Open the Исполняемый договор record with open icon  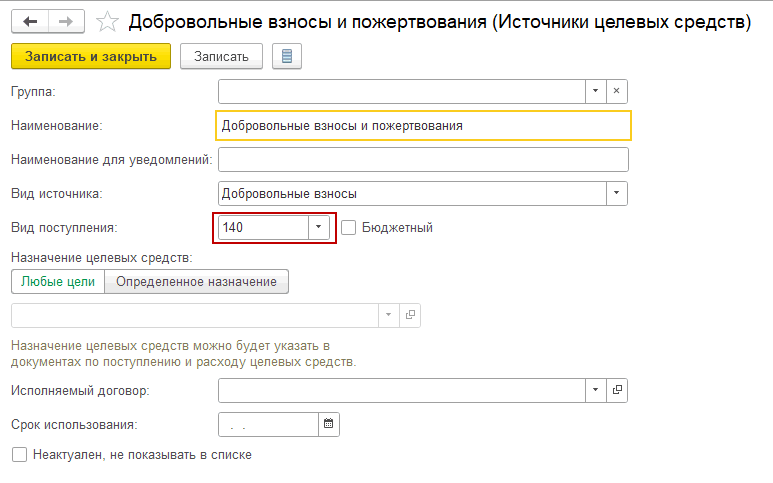pyautogui.click(x=617, y=390)
